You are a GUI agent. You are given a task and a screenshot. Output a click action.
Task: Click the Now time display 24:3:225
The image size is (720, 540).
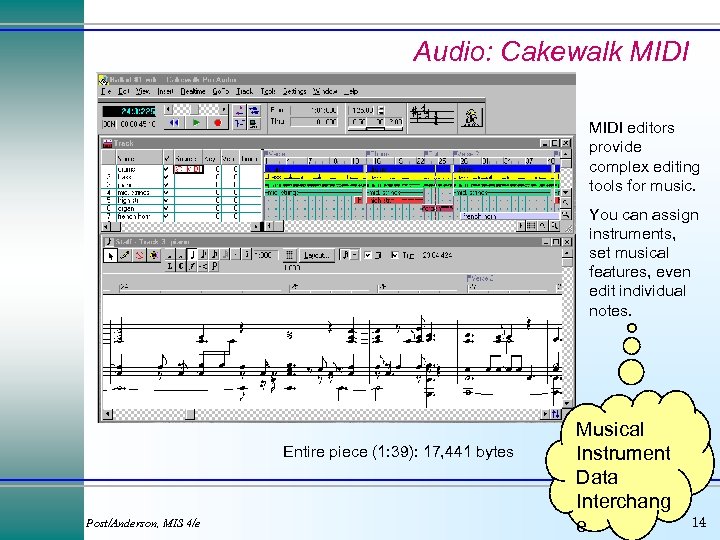(129, 111)
